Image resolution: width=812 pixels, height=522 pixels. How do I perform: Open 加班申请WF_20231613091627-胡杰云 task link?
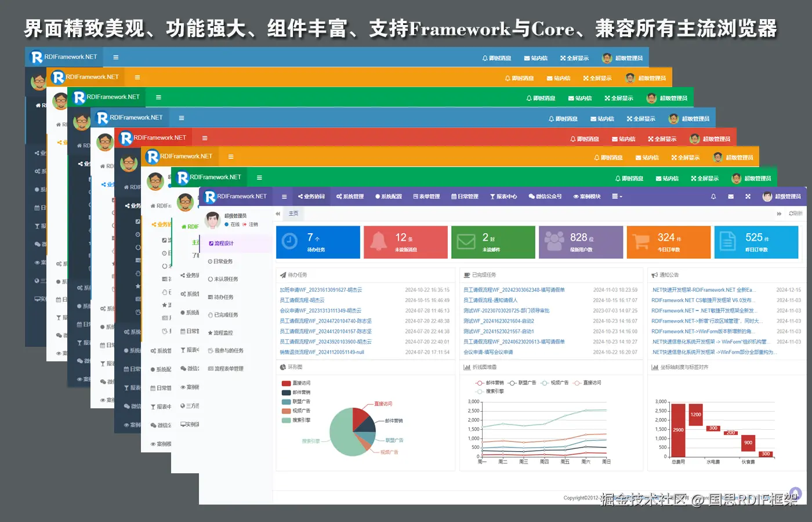point(321,290)
